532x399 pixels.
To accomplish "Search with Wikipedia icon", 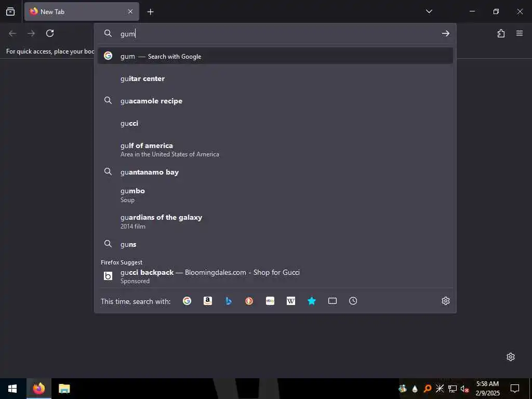I will 291,301.
